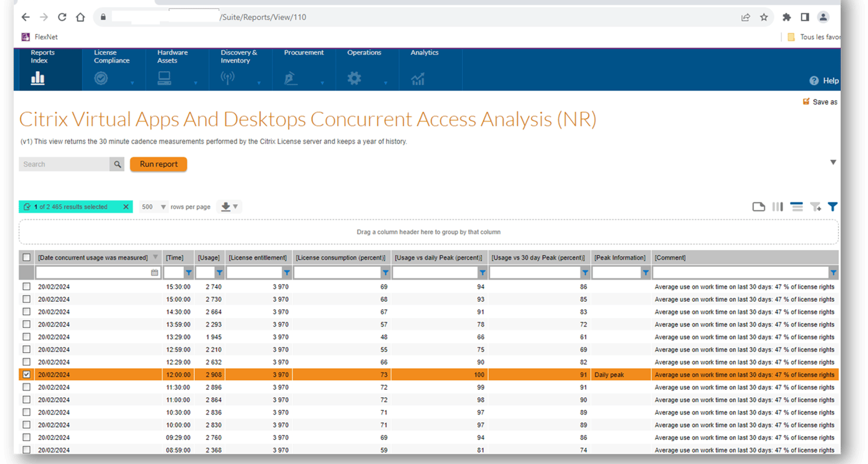
Task: Expand the Discovery & Inventory menu arrow
Action: point(259,83)
